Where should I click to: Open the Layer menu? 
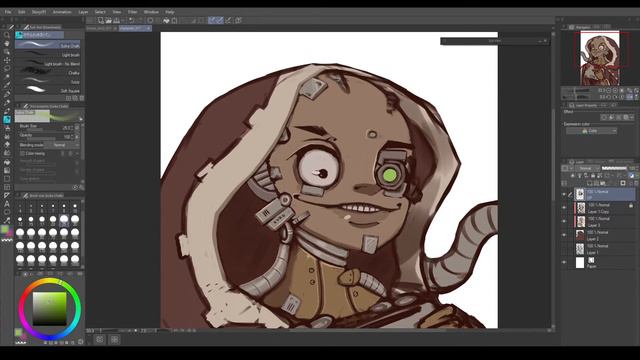tap(83, 12)
